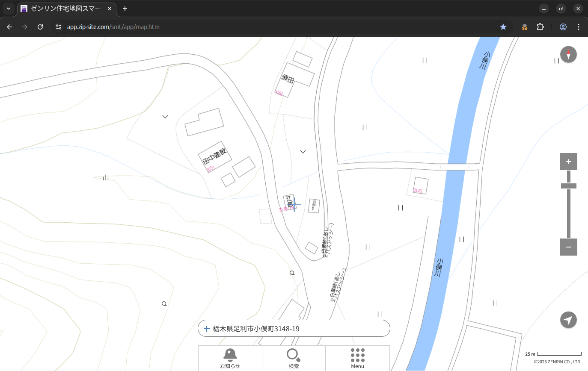The height and width of the screenshot is (371, 588).
Task: Click the 栃木県足利市小俣町3148-19 address box
Action: (x=294, y=329)
